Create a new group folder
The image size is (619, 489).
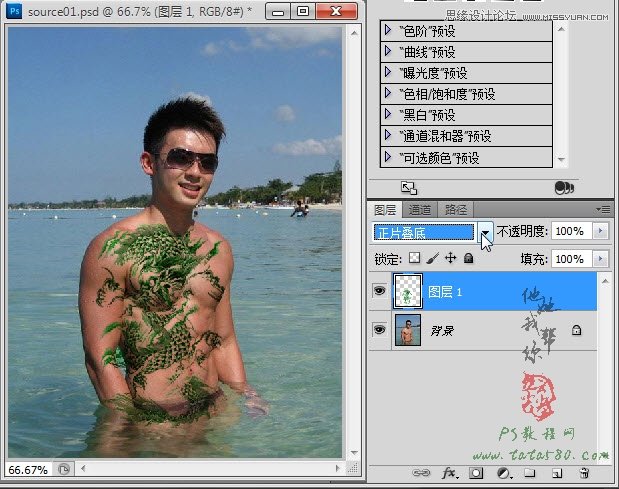(529, 472)
